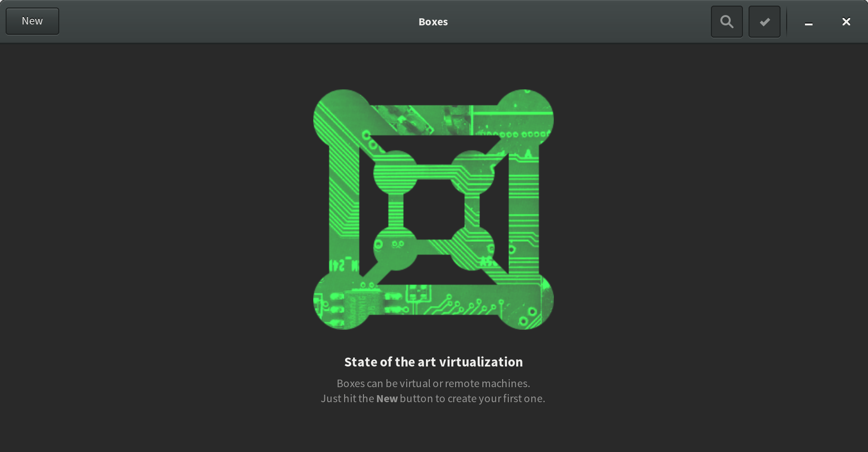This screenshot has width=868, height=452.
Task: Click the "Just hit the New button" hint line
Action: pyautogui.click(x=433, y=398)
